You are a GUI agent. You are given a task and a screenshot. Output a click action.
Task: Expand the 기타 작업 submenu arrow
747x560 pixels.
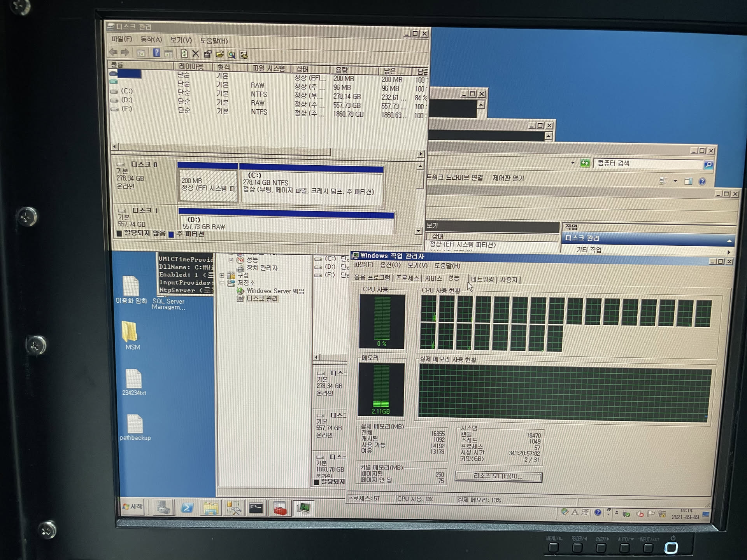pos(728,252)
